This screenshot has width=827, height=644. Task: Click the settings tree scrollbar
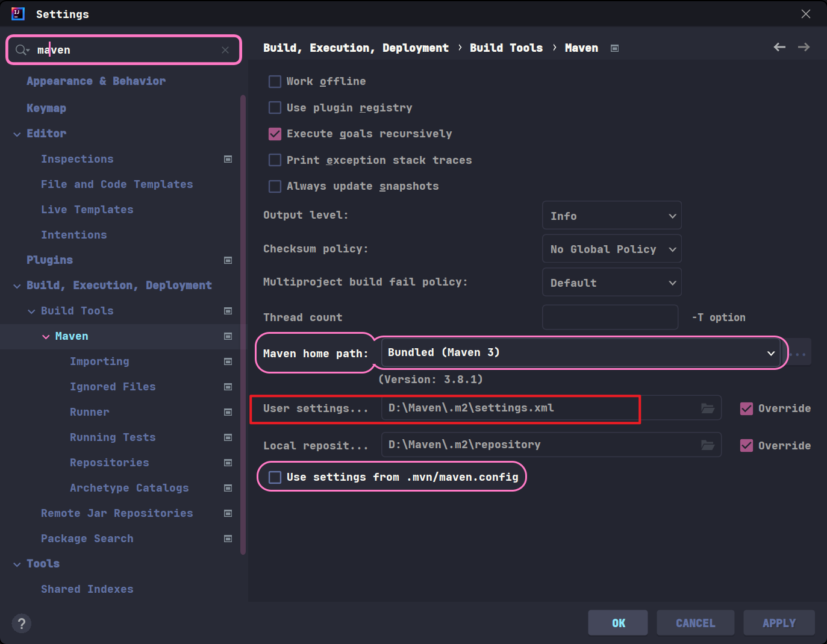(x=243, y=324)
